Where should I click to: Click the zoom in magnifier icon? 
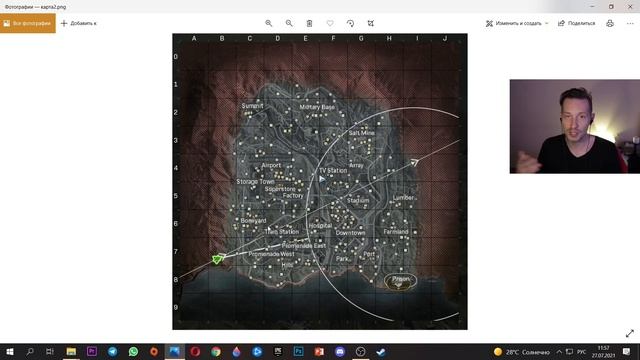(269, 23)
